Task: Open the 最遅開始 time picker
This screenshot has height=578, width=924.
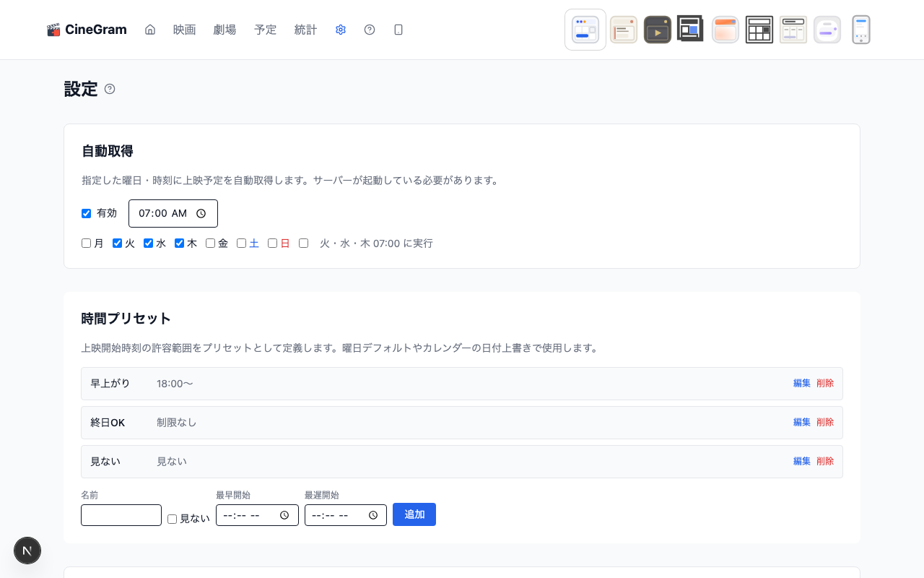Action: (x=374, y=514)
